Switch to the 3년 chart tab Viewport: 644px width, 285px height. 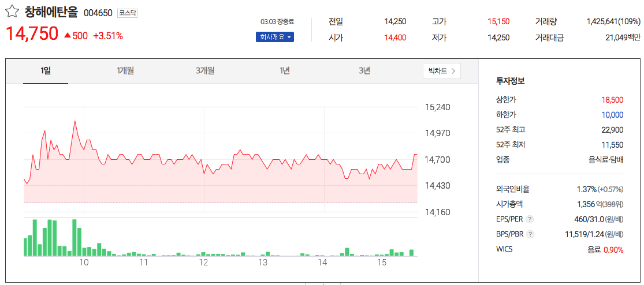tap(364, 71)
